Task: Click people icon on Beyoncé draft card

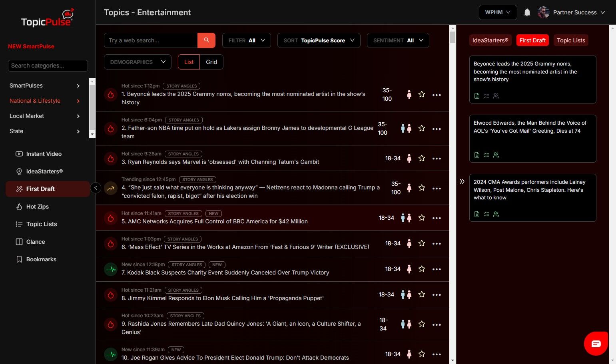Action: 496,96
